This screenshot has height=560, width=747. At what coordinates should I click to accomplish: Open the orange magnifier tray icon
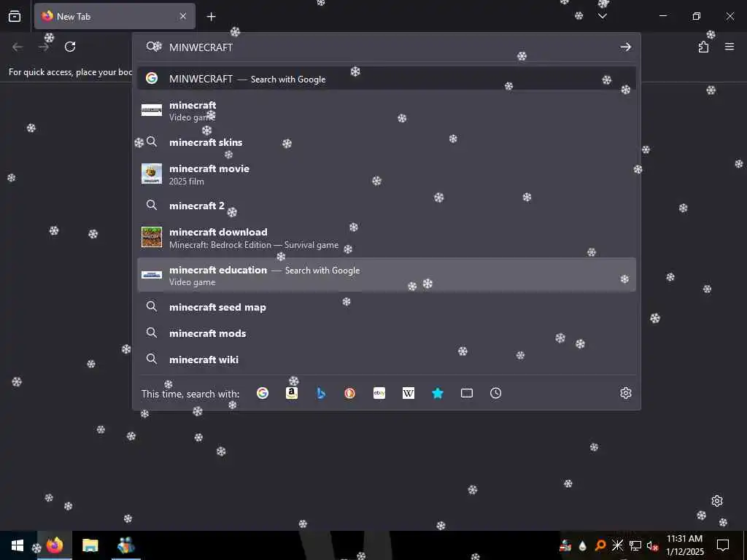pyautogui.click(x=600, y=545)
